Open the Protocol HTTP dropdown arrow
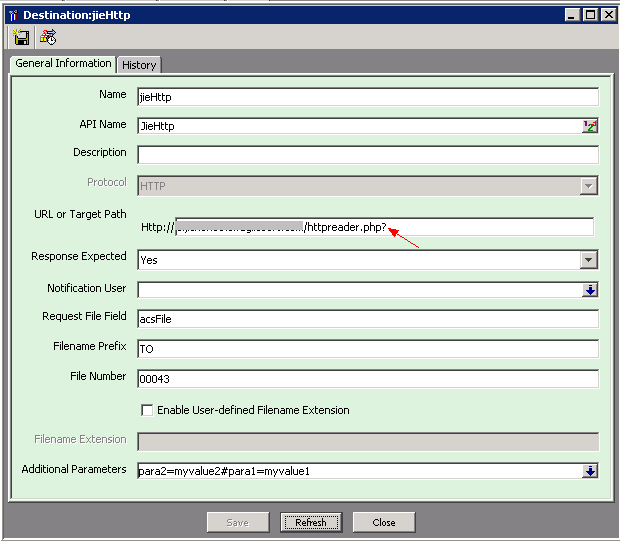The width and height of the screenshot is (620, 541). [589, 186]
